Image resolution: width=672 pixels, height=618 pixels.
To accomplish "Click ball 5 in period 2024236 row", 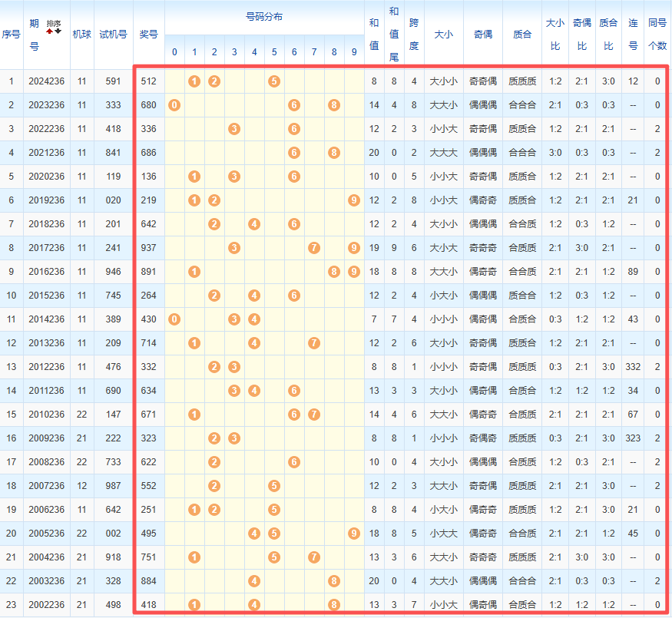I will 274,81.
